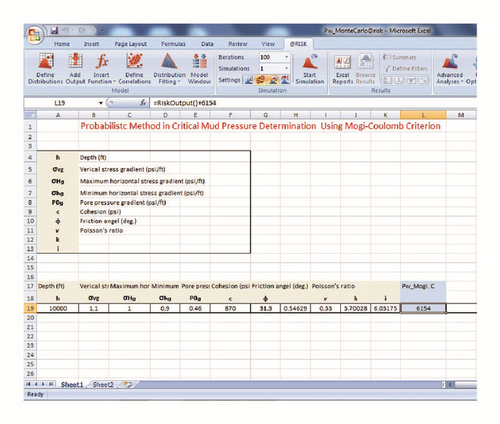Toggle the highlighted settings icon in Simulation group
This screenshot has height=424, width=500.
click(x=261, y=80)
